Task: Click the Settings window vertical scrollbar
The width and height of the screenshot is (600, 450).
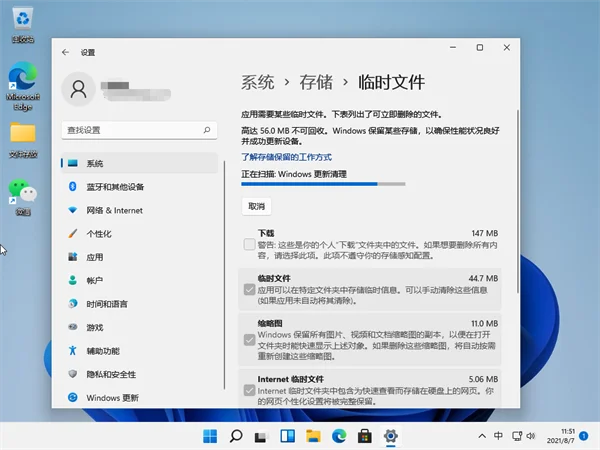Action: click(518, 202)
